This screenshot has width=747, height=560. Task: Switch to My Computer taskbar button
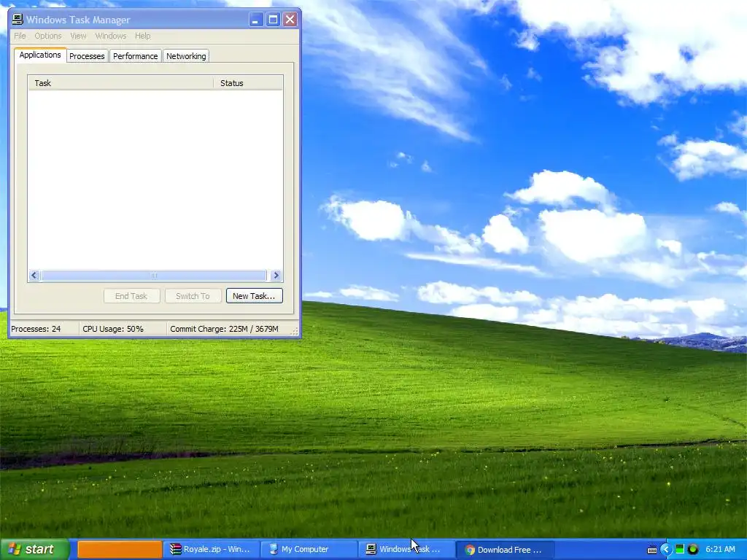309,549
